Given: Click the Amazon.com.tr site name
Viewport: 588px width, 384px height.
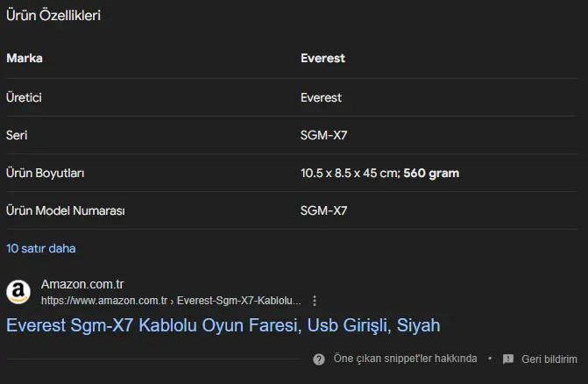Looking at the screenshot, I should (x=82, y=284).
